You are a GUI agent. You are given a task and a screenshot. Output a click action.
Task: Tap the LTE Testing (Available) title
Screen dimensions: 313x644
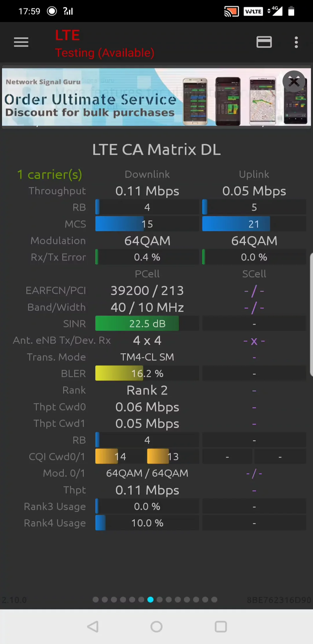point(104,44)
